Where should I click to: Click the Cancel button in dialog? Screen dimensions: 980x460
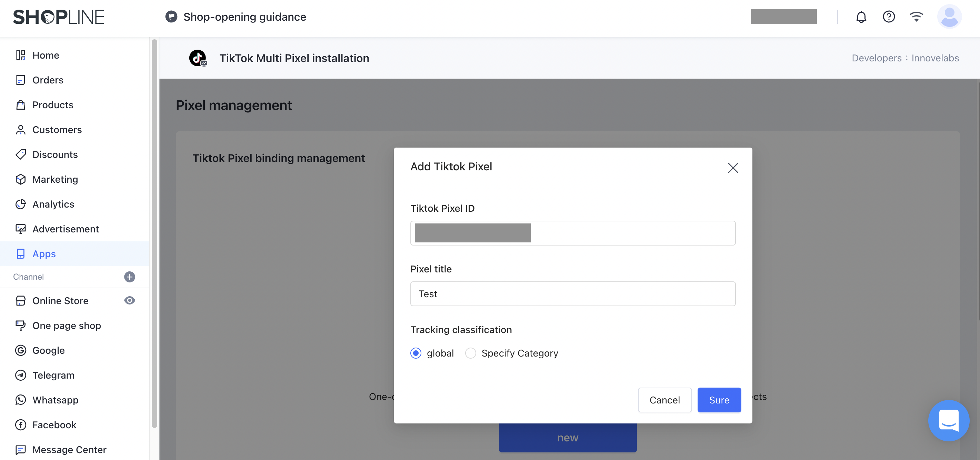coord(664,400)
